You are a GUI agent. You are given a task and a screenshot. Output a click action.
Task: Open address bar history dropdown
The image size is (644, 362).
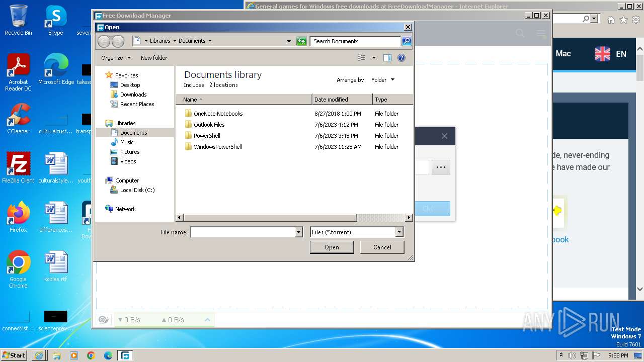(x=289, y=41)
